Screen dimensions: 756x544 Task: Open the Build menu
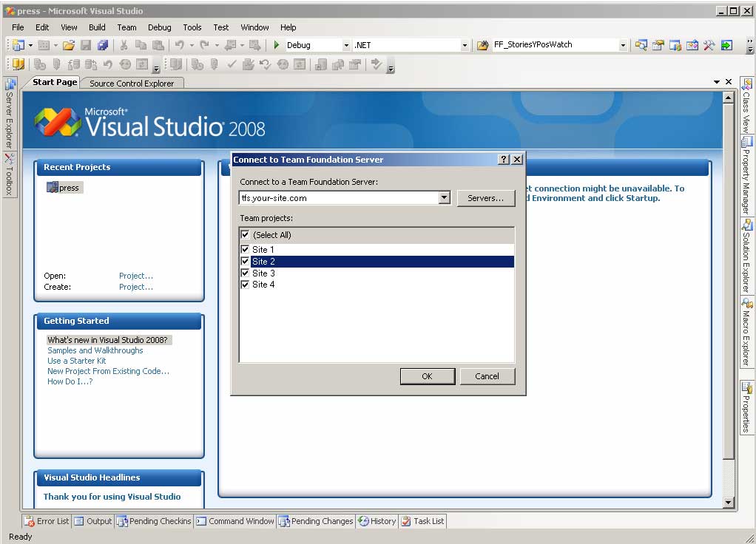pyautogui.click(x=97, y=27)
